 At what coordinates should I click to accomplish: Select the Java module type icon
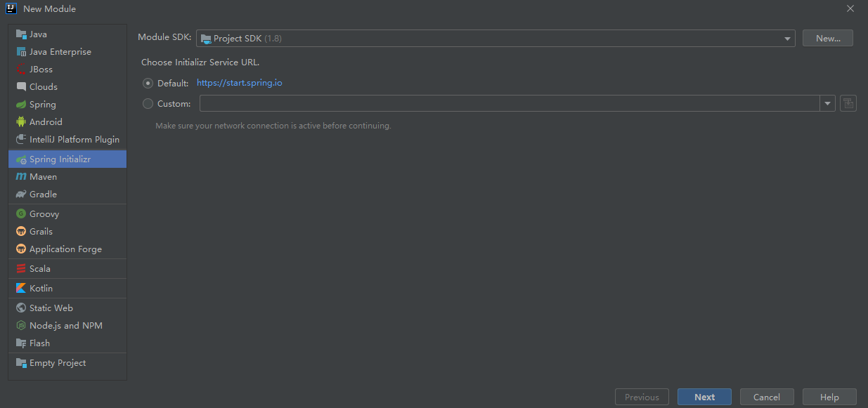click(21, 34)
